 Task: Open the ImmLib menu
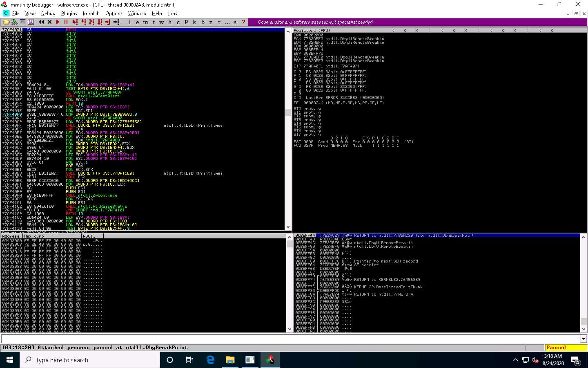91,13
